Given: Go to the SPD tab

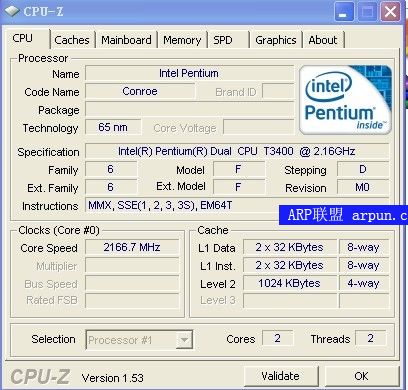Looking at the screenshot, I should click(228, 40).
